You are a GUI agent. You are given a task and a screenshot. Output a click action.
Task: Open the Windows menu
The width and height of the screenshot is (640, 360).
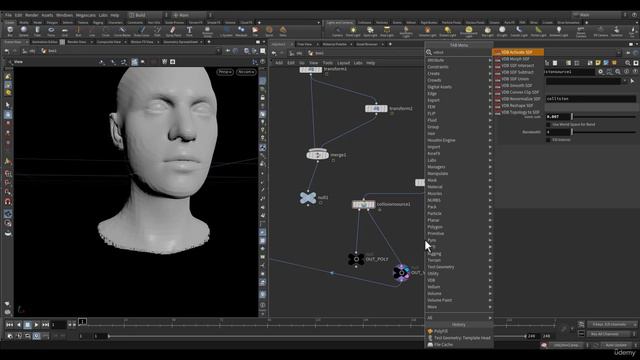(64, 15)
